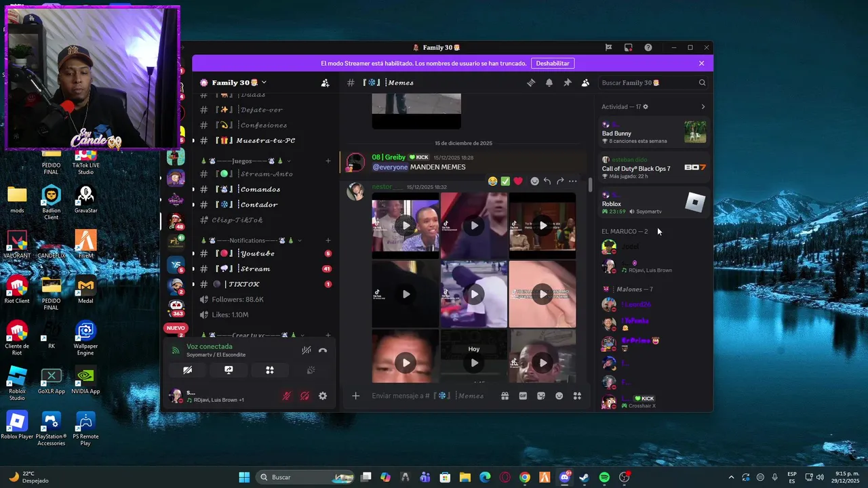
Task: React with the red heart emoji
Action: point(518,181)
